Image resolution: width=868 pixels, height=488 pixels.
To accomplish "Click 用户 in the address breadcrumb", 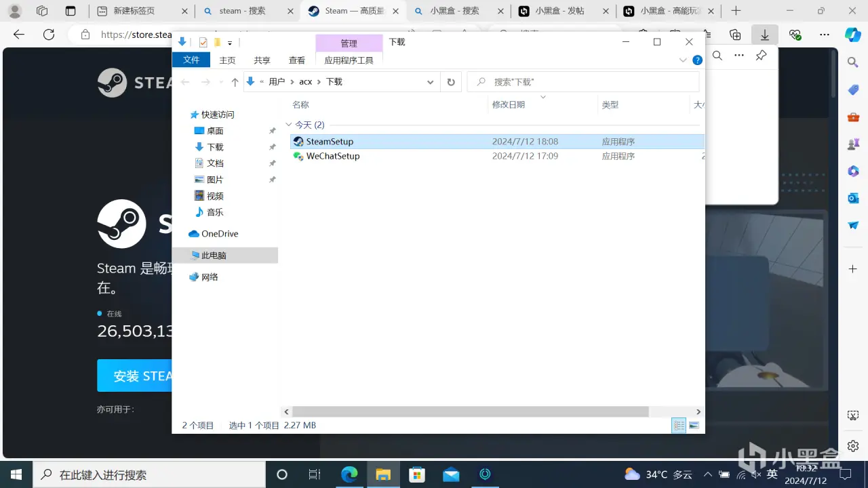I will pos(277,82).
